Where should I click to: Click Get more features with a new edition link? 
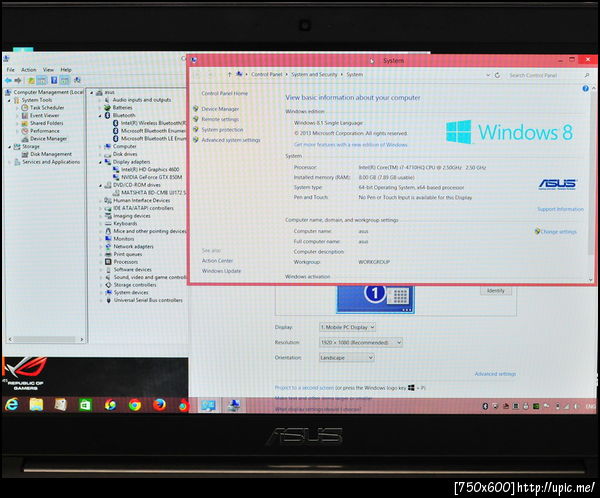click(x=351, y=145)
